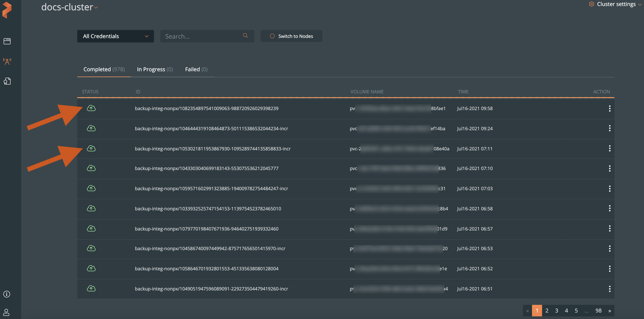Switch to the In Progress tab
Viewport: 644px width, 319px height.
coord(155,69)
